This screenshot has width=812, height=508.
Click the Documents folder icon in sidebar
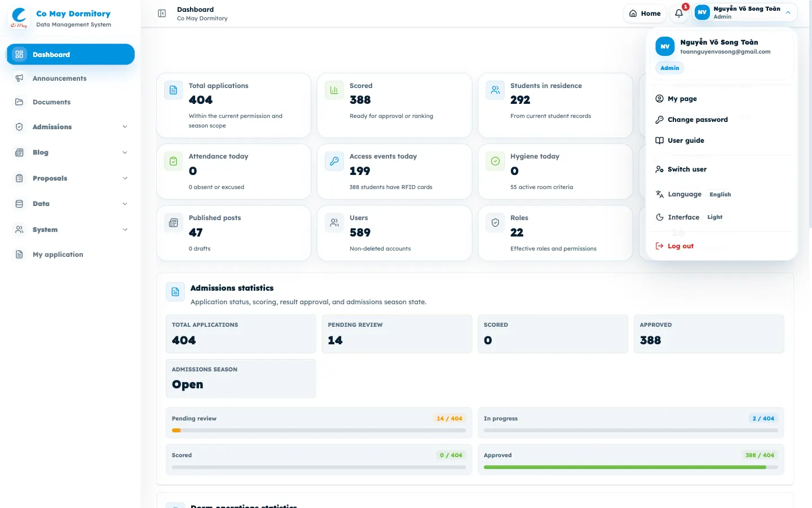click(19, 102)
